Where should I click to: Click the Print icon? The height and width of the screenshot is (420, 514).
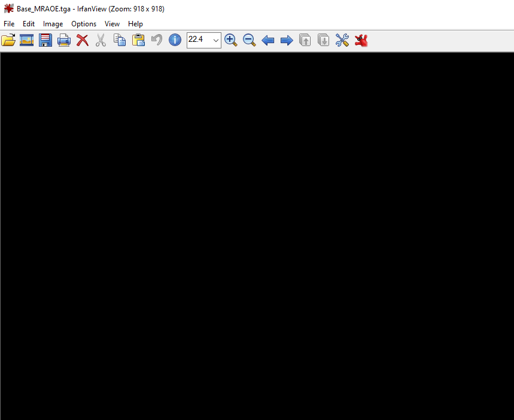(64, 40)
